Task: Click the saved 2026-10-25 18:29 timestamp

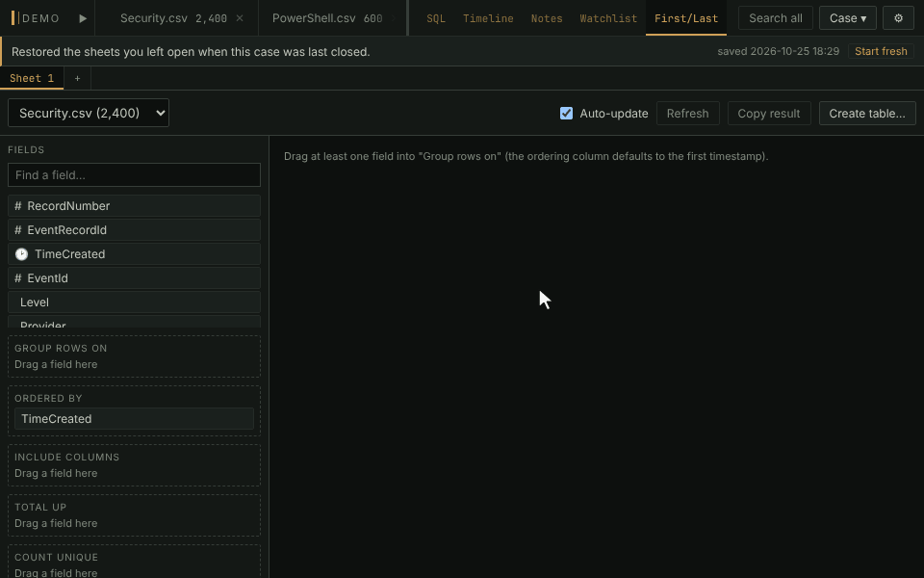Action: [x=778, y=51]
